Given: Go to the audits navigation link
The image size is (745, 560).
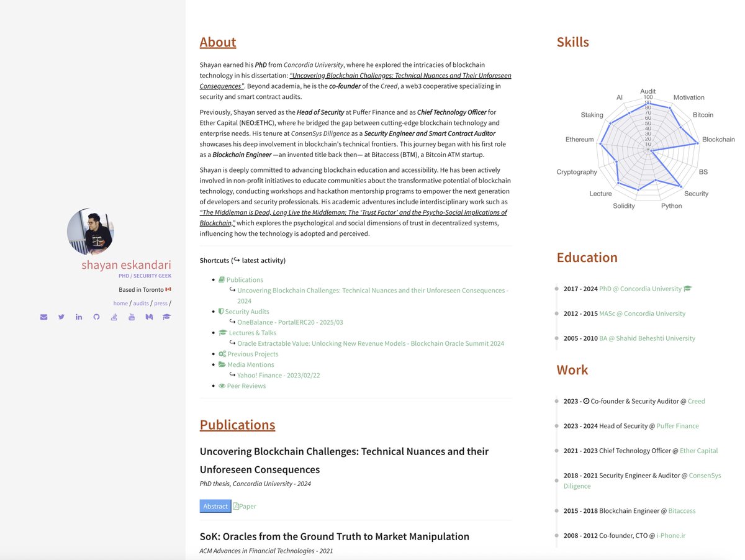Looking at the screenshot, I should coord(141,304).
